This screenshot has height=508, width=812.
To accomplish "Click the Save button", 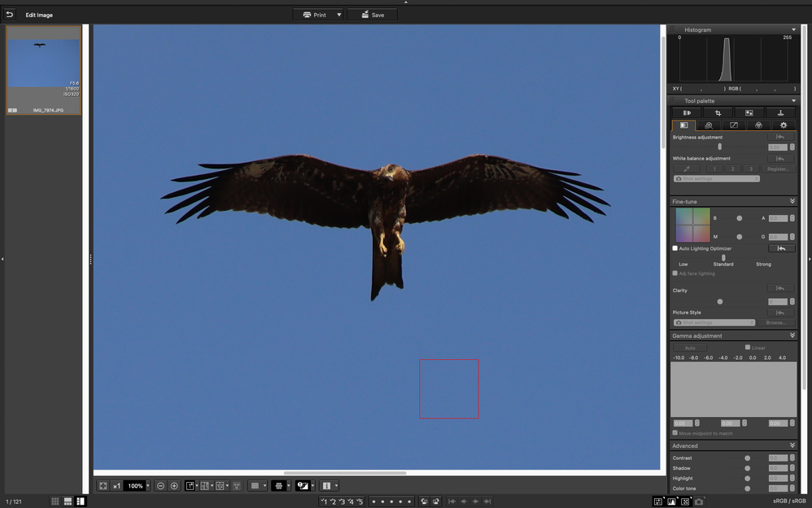I will [372, 15].
